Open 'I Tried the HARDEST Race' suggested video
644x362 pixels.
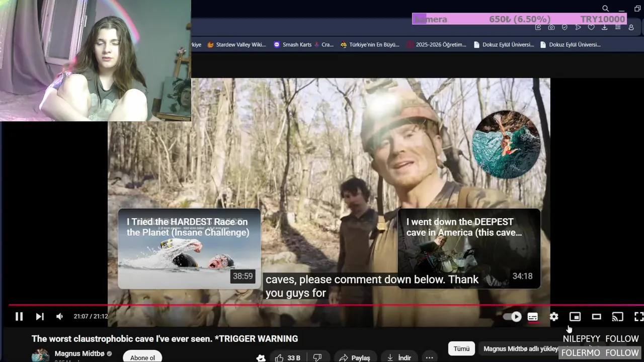tap(189, 248)
